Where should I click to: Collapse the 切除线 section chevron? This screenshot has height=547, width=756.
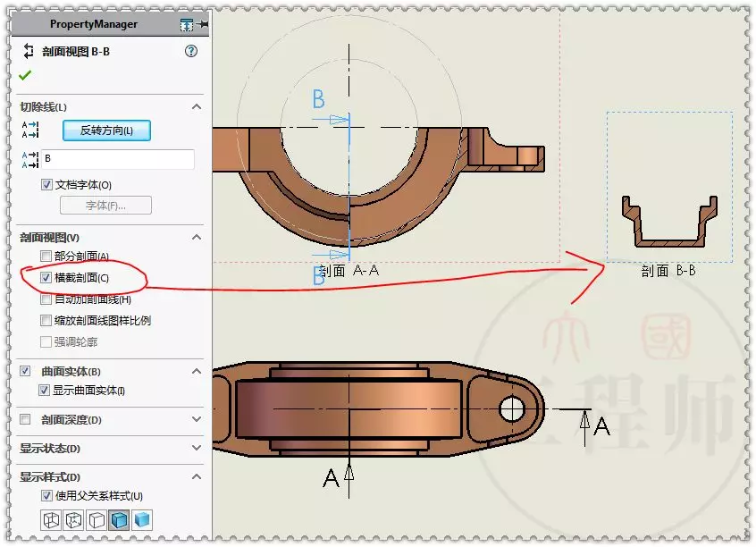click(197, 106)
